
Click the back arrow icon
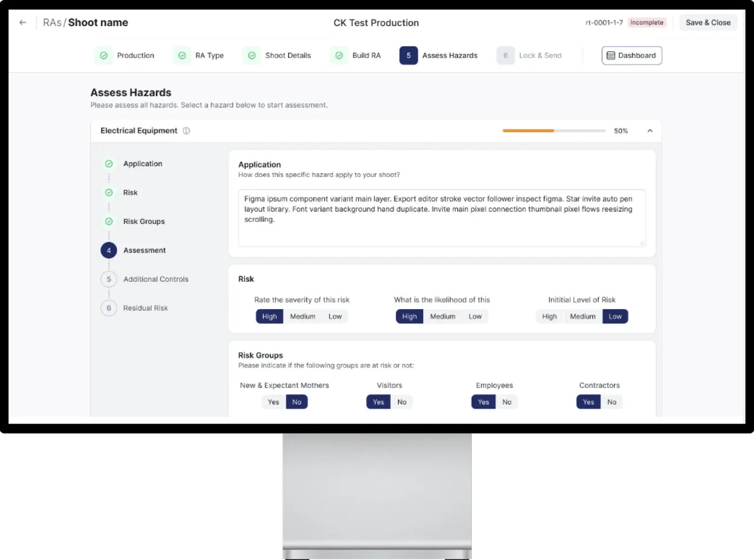point(23,23)
